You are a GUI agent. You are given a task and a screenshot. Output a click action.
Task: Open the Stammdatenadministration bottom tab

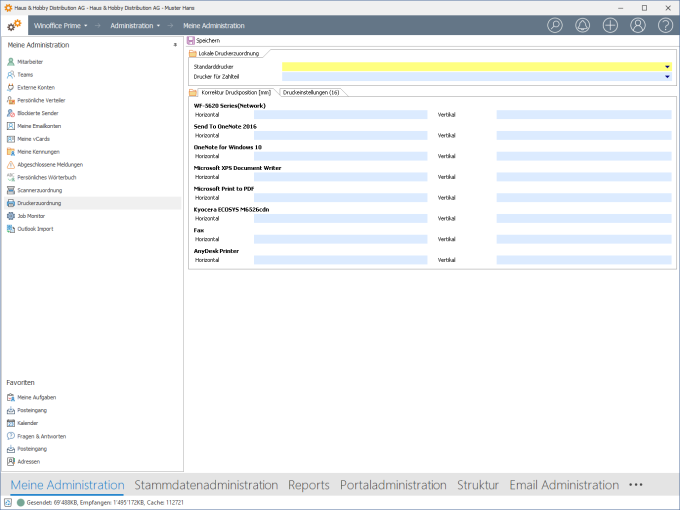coord(206,485)
